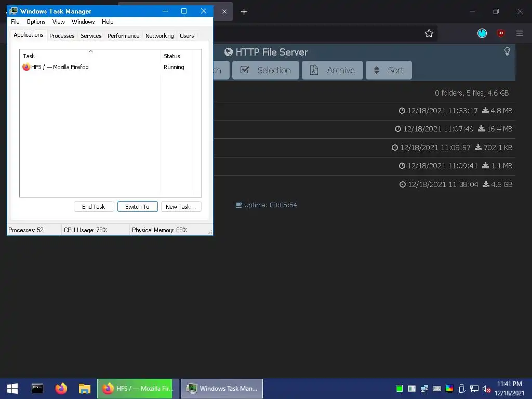Click the green Task Manager CPU tray icon

tap(400, 389)
